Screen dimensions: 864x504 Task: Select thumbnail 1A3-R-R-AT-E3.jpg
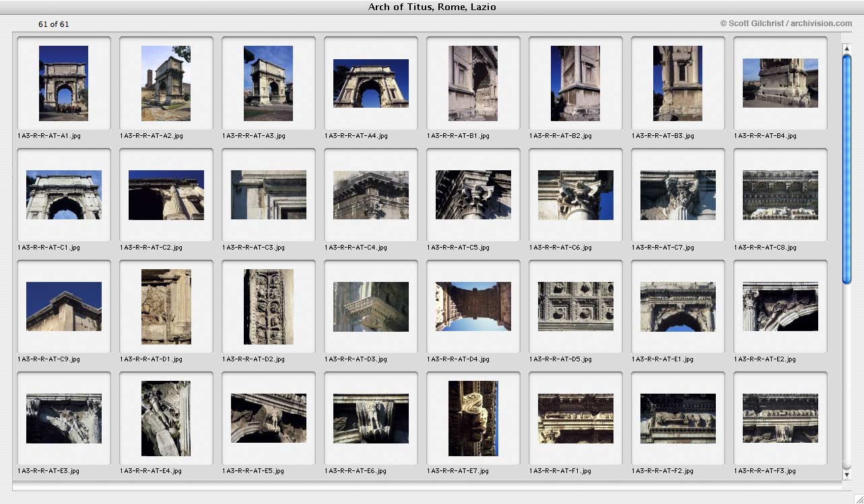[64, 419]
